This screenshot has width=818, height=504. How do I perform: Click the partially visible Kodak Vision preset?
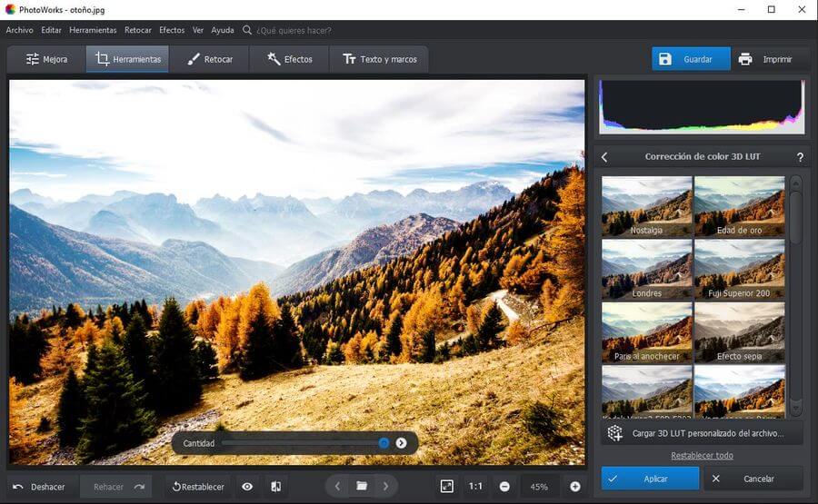[646, 390]
